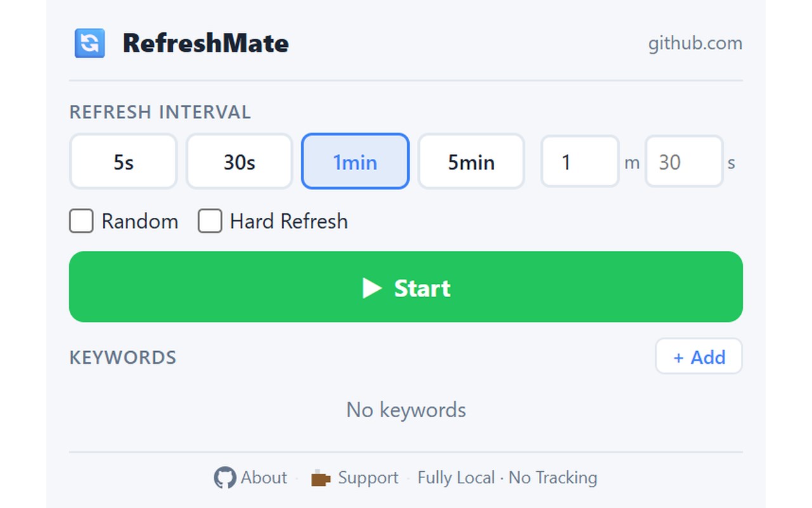Add a keyword with the + Add button
The image size is (812, 508).
click(698, 356)
